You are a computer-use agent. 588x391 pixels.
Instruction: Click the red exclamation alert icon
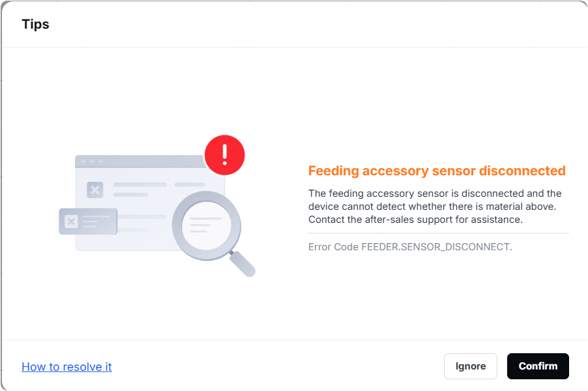(x=225, y=155)
